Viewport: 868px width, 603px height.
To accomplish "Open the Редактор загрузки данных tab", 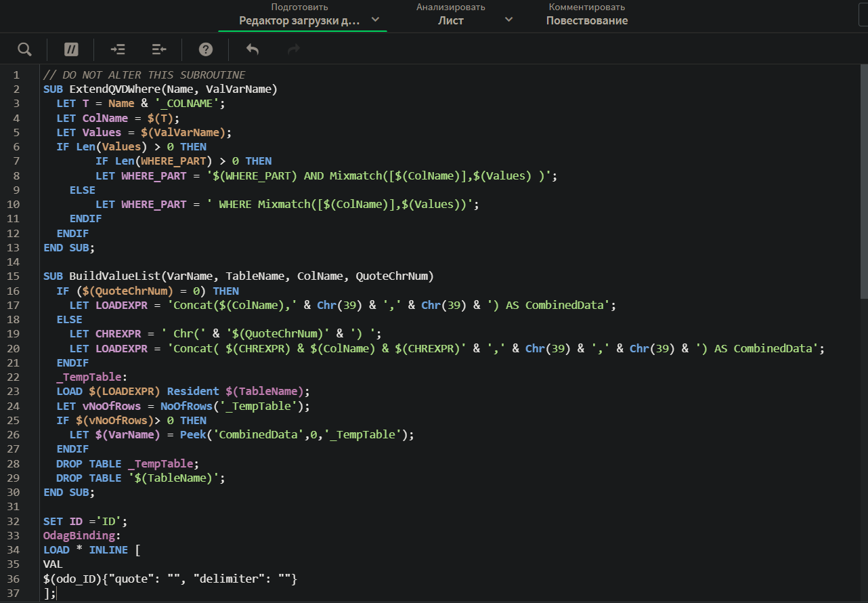I will tap(299, 20).
